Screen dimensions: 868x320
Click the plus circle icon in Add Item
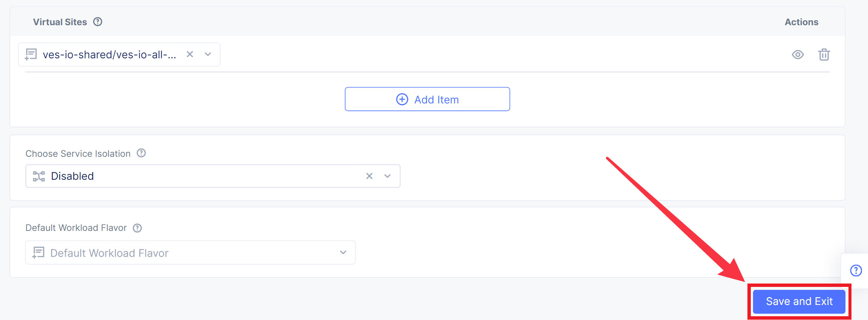[x=402, y=99]
